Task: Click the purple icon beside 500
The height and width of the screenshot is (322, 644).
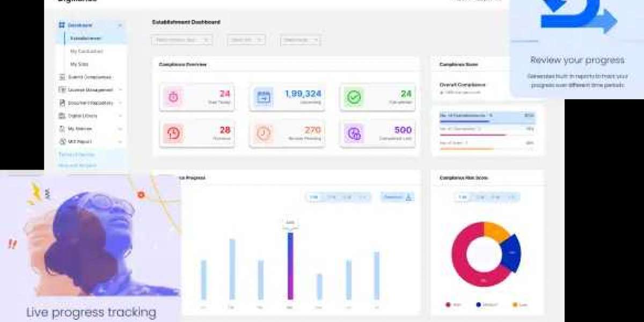Action: tap(354, 133)
